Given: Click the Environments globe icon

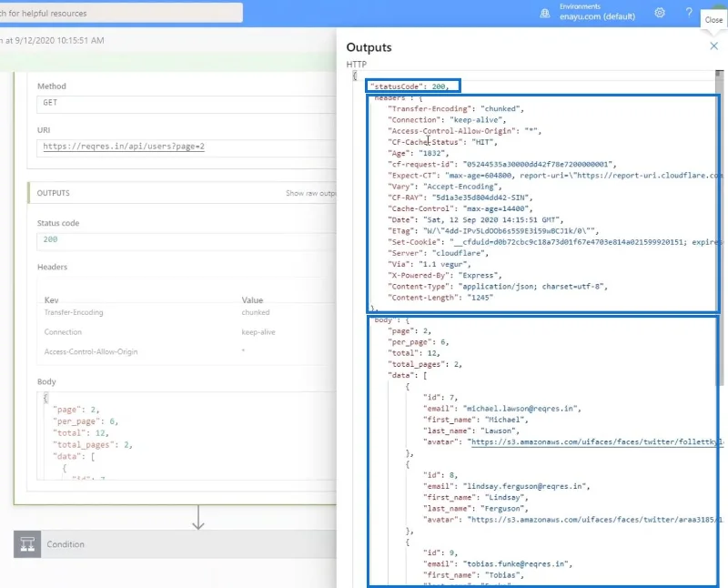Looking at the screenshot, I should click(544, 14).
